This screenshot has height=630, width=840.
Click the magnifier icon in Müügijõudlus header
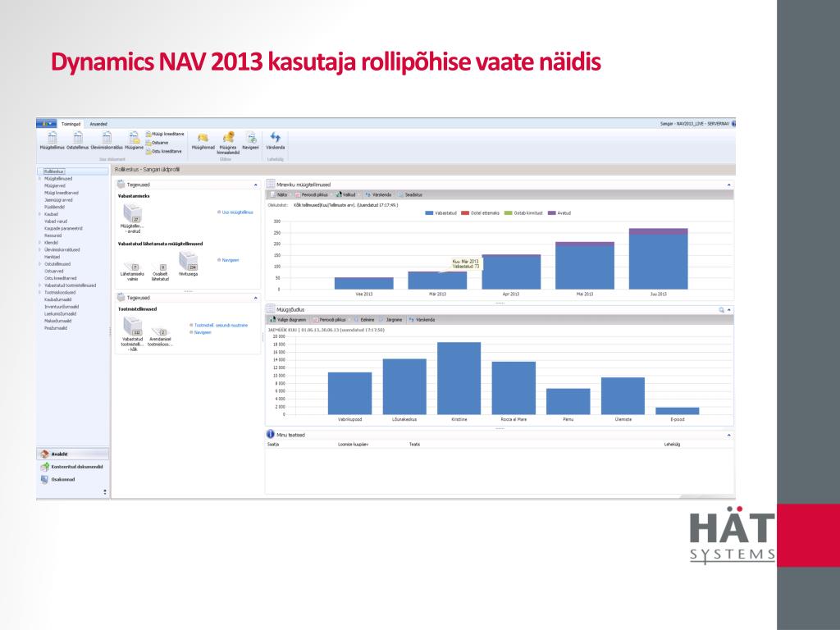click(721, 309)
